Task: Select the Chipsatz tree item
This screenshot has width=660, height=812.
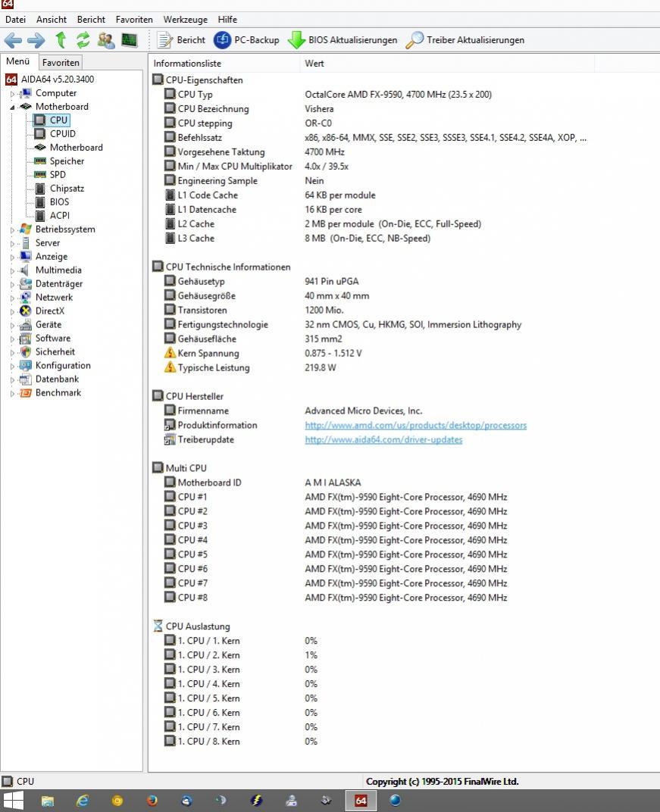Action: 67,189
